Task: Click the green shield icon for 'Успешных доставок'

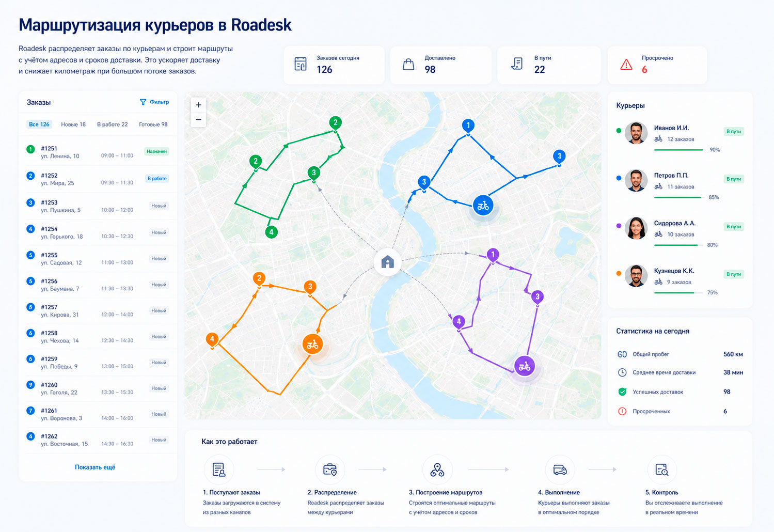Action: coord(622,392)
